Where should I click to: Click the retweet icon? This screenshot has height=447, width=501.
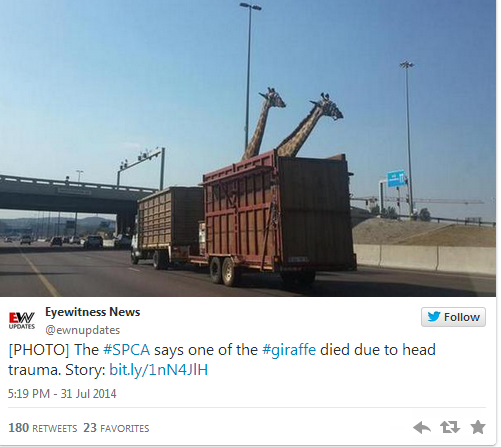click(450, 427)
